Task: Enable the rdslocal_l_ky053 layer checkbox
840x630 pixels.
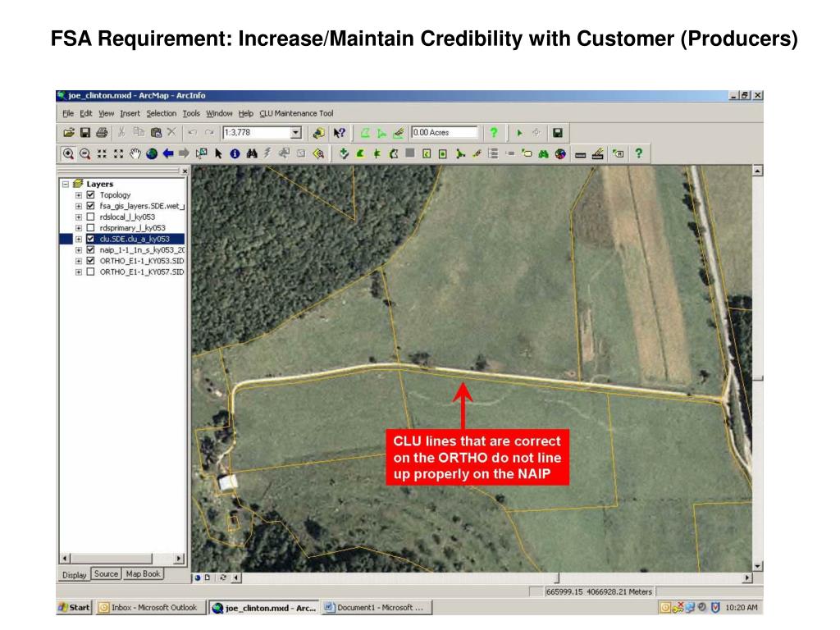Action: 90,217
